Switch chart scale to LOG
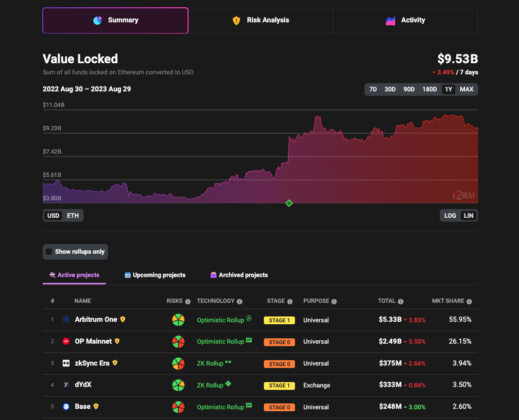The image size is (519, 420). click(x=450, y=215)
